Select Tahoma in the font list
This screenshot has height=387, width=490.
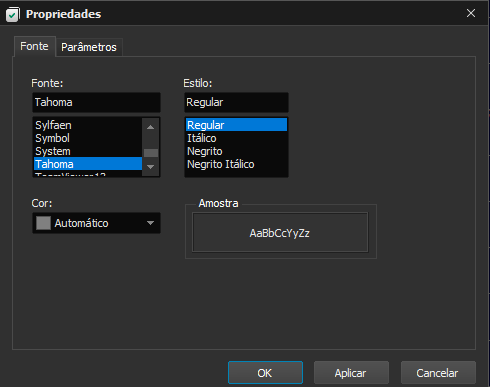(x=88, y=164)
